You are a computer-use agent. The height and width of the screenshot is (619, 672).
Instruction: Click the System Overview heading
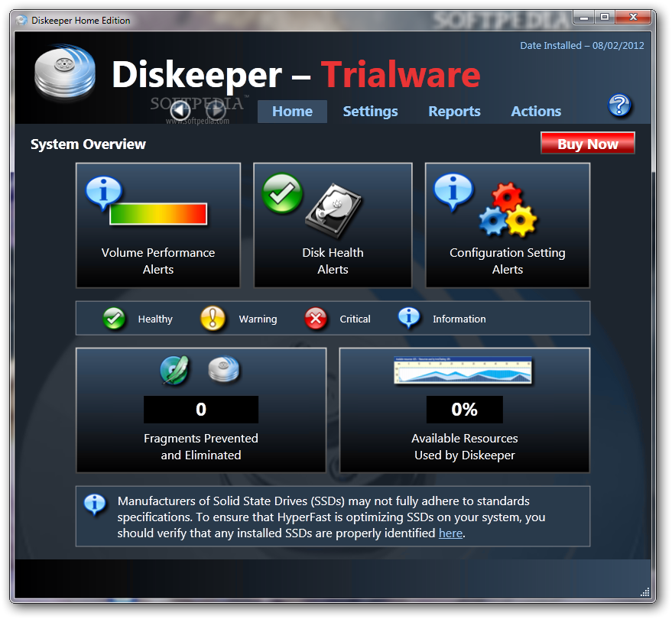88,144
